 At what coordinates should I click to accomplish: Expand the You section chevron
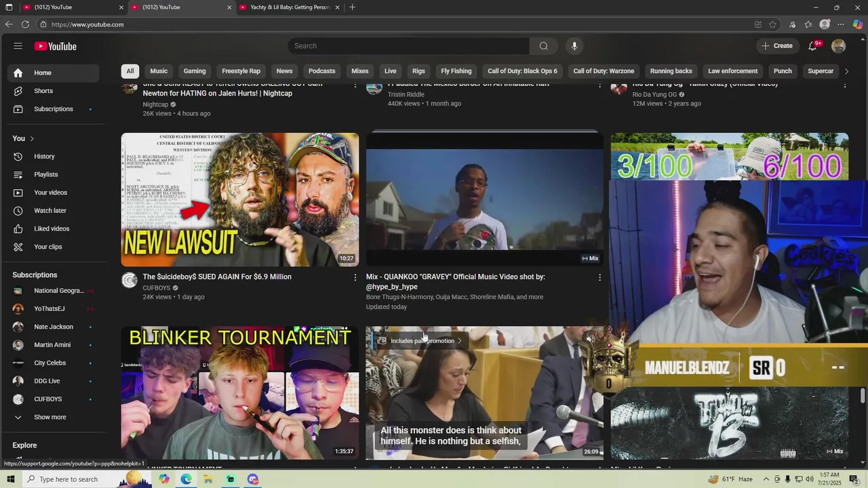[31, 139]
